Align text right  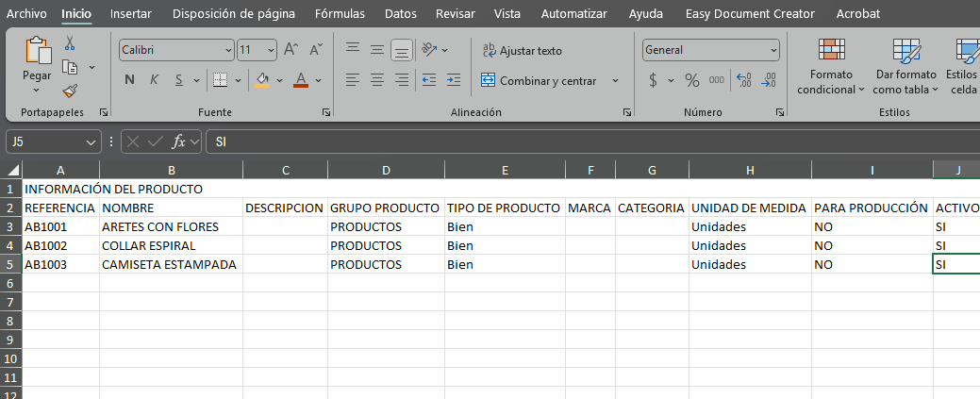(402, 80)
